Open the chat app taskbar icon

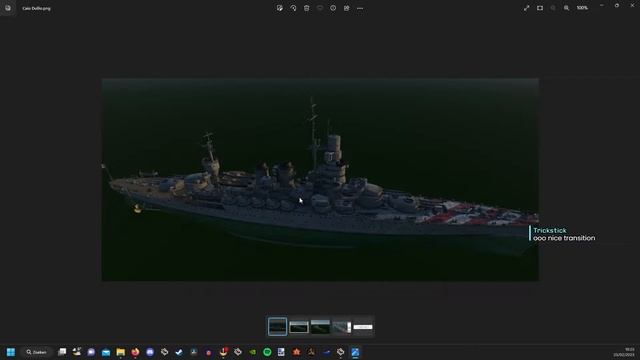pos(91,352)
